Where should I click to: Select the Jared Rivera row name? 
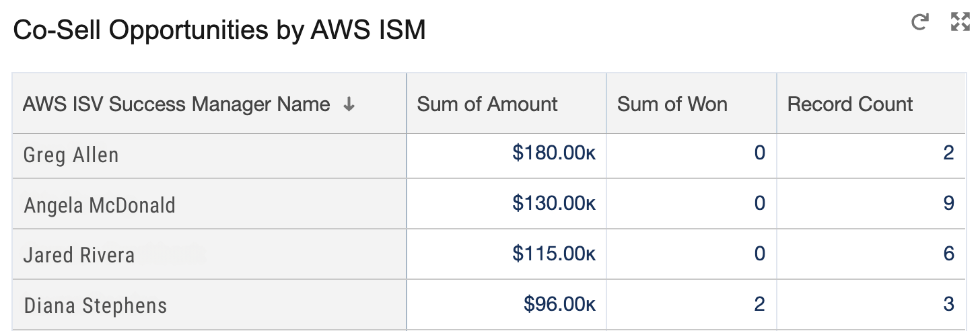pos(79,255)
